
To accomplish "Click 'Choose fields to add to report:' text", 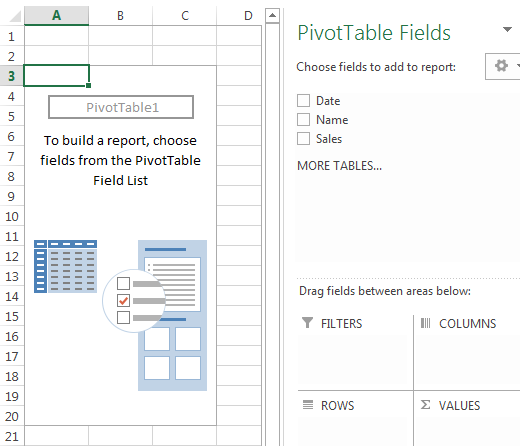I will pos(376,67).
